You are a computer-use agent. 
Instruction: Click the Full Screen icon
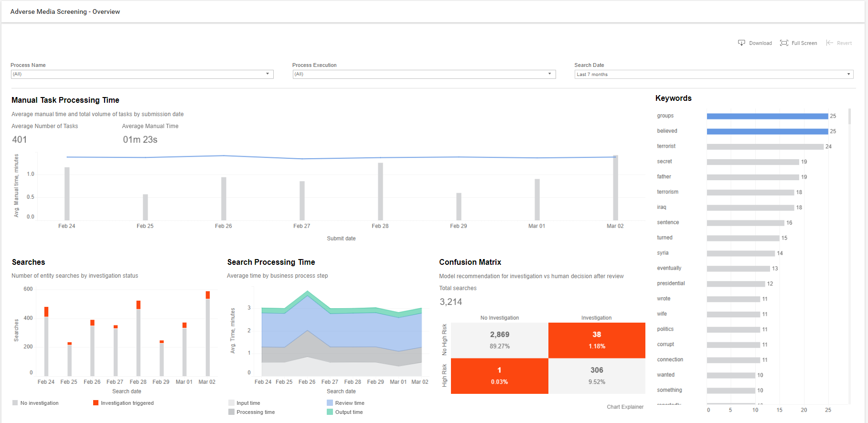pos(784,43)
